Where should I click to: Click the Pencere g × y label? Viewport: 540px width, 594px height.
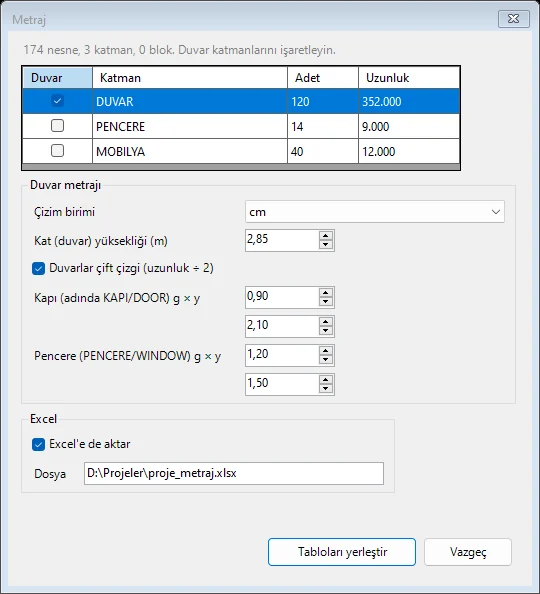click(127, 356)
